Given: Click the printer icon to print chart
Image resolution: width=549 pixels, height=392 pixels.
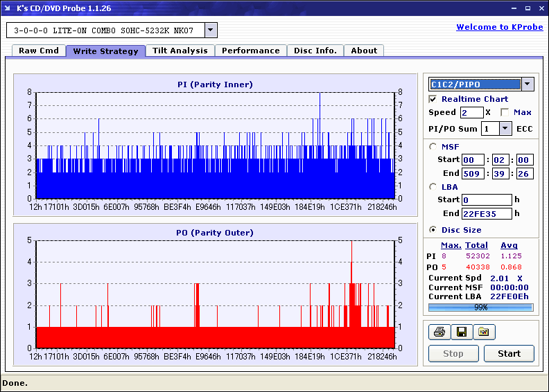Looking at the screenshot, I should pyautogui.click(x=438, y=332).
